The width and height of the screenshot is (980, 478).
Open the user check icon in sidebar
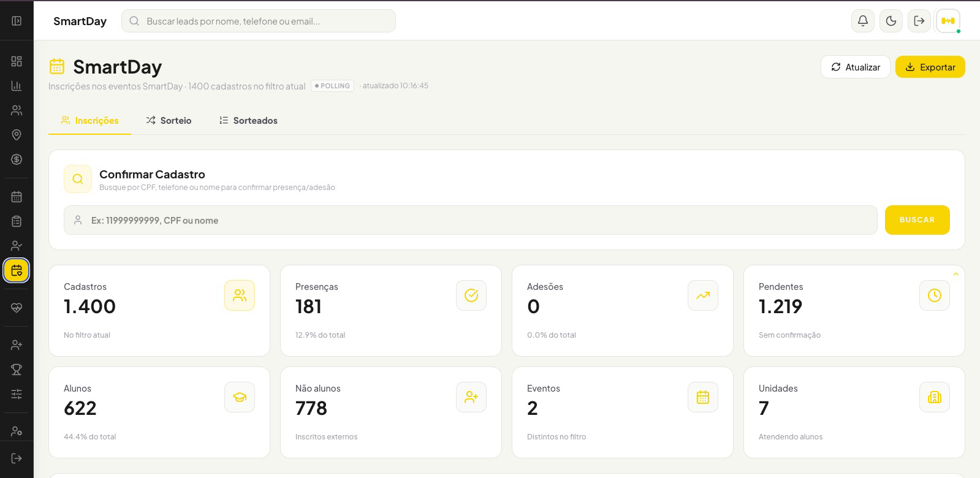(17, 246)
